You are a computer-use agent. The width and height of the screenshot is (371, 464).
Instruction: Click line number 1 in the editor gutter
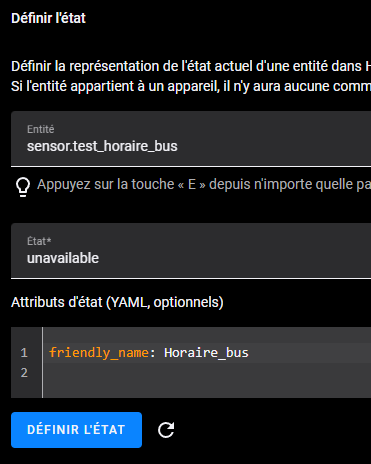click(x=24, y=353)
